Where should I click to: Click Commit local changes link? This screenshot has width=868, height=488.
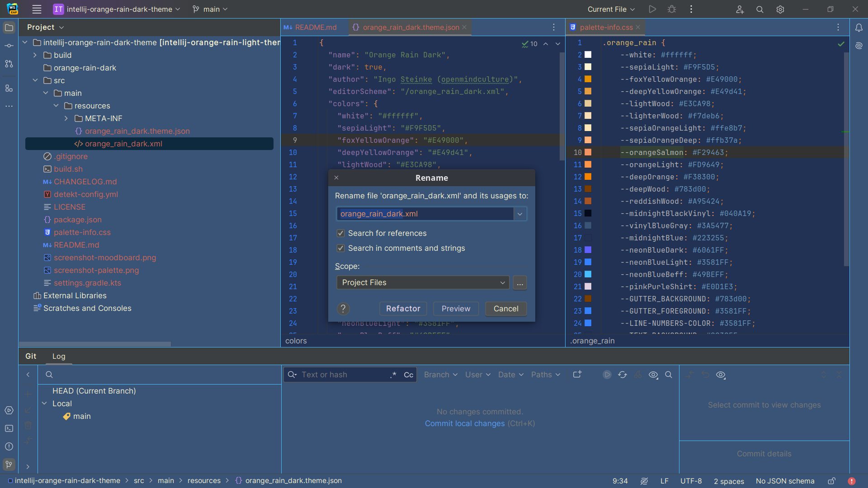click(x=464, y=423)
